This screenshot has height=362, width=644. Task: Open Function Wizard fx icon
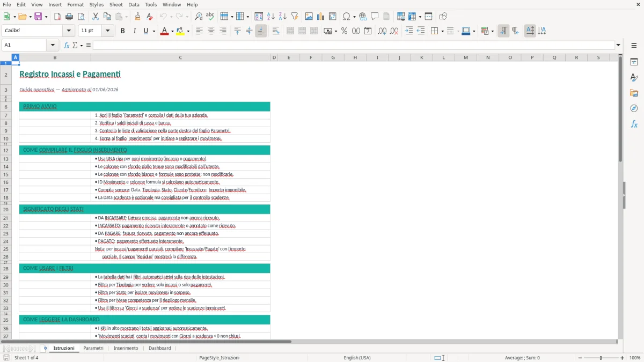coord(67,45)
